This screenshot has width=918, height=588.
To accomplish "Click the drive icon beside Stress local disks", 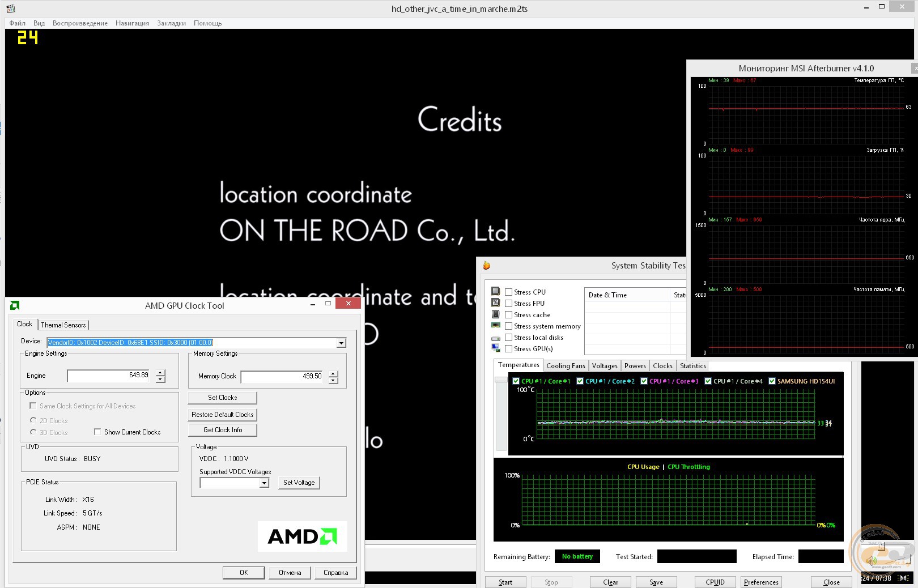I will coord(496,338).
